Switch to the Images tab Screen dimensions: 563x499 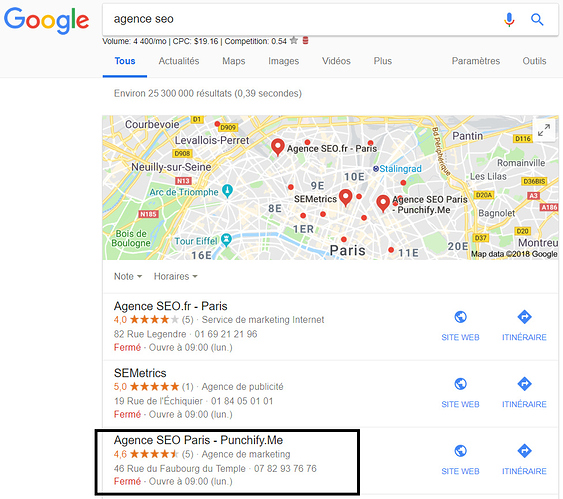[x=283, y=61]
